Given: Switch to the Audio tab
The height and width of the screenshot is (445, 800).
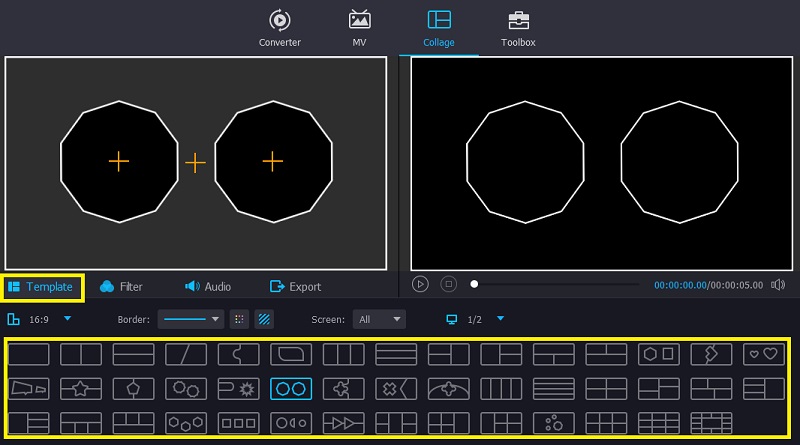Looking at the screenshot, I should (207, 287).
